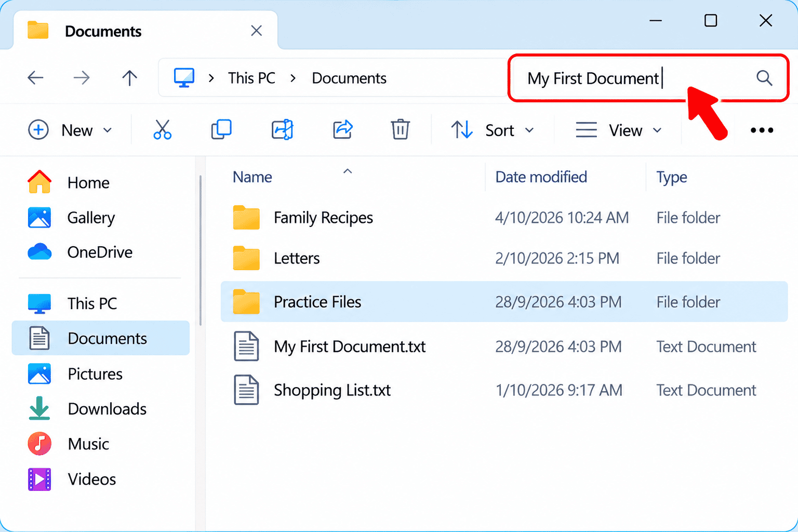The width and height of the screenshot is (798, 532).
Task: Select the Documents window tab
Action: (145, 31)
